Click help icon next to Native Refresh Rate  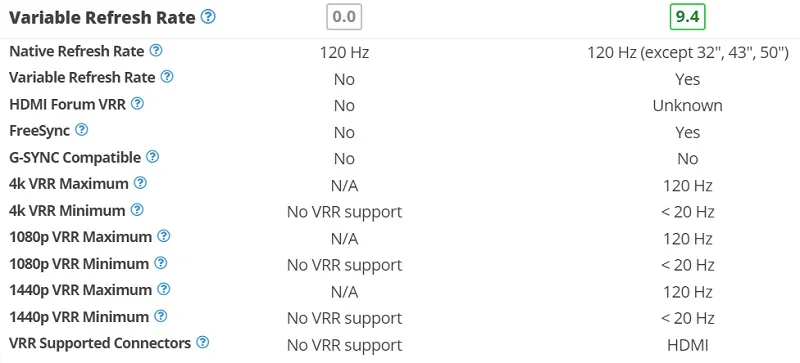click(x=156, y=51)
